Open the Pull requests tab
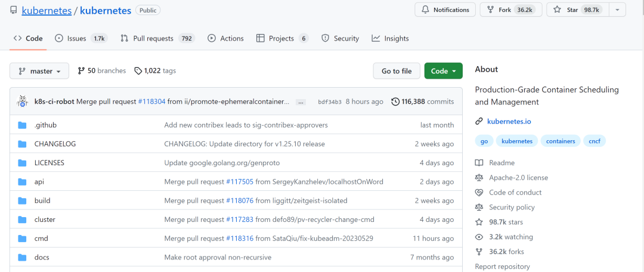Image resolution: width=644 pixels, height=272 pixels. [157, 38]
